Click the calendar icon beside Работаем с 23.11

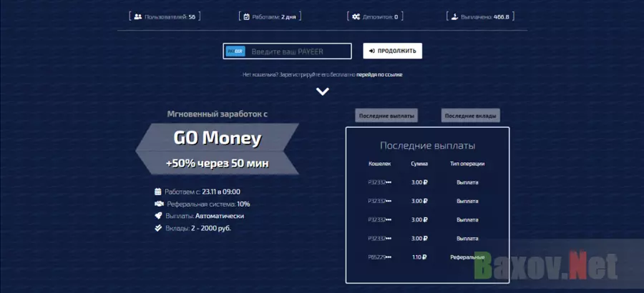[x=158, y=192]
